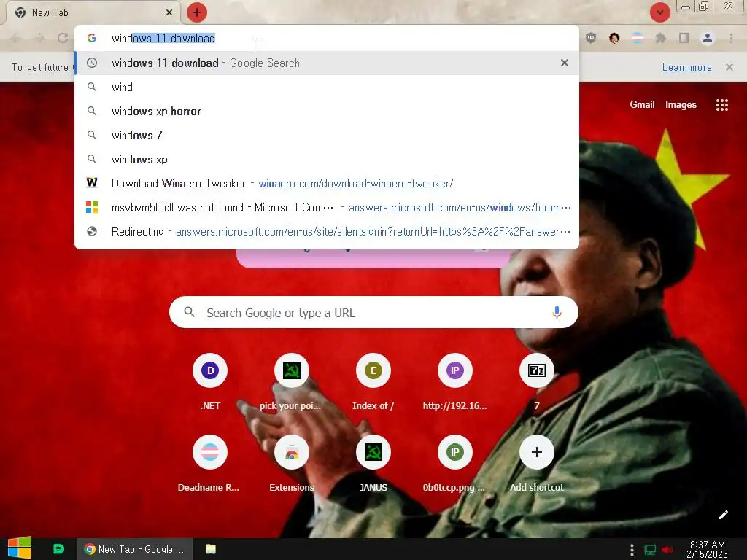Click the striped flag extension icon in toolbar

pos(638,38)
